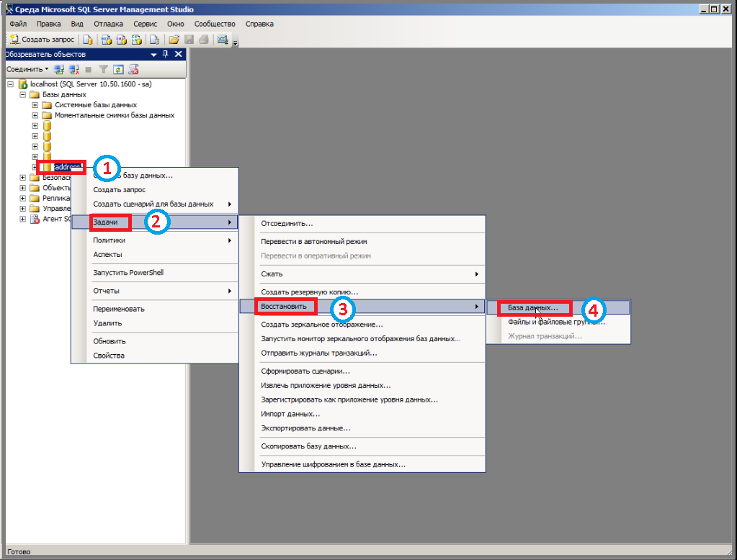This screenshot has width=737, height=560.
Task: Open the Правка menu
Action: pos(48,24)
